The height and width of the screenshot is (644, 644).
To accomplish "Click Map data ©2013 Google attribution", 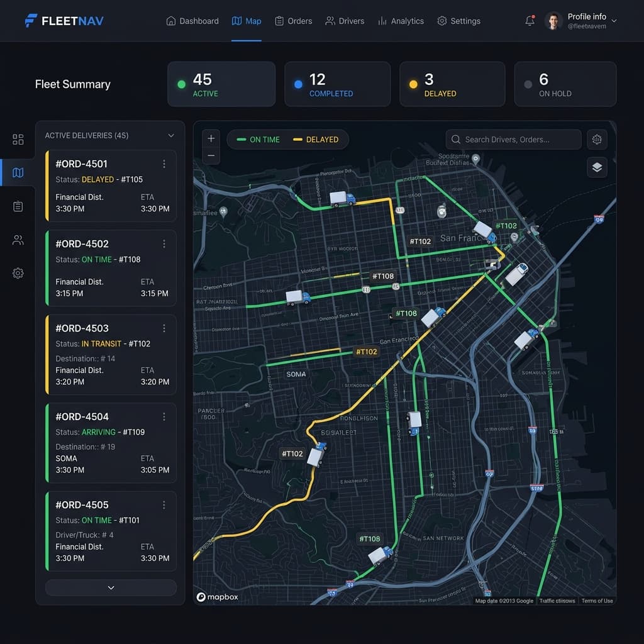I will (504, 601).
